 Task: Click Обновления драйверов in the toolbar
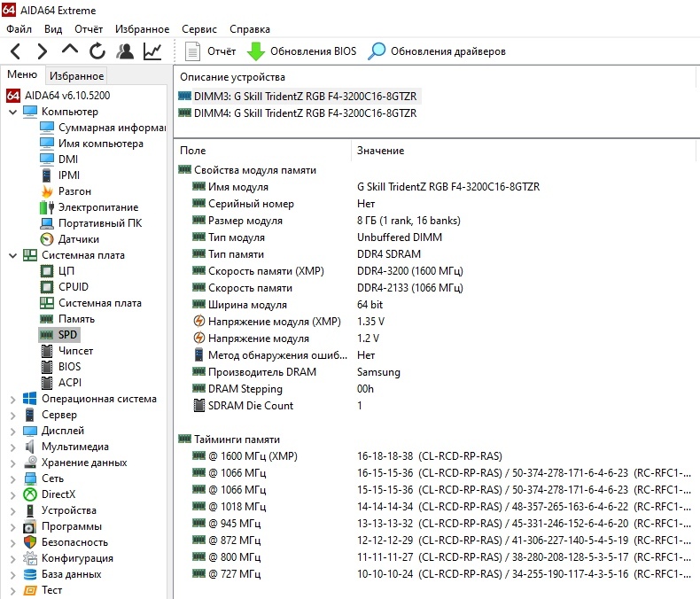437,51
